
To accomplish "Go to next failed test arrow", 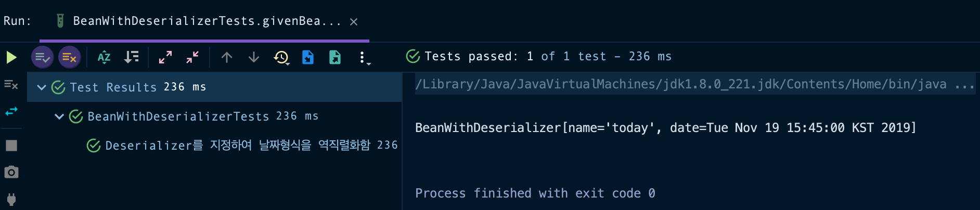I will coord(254,57).
